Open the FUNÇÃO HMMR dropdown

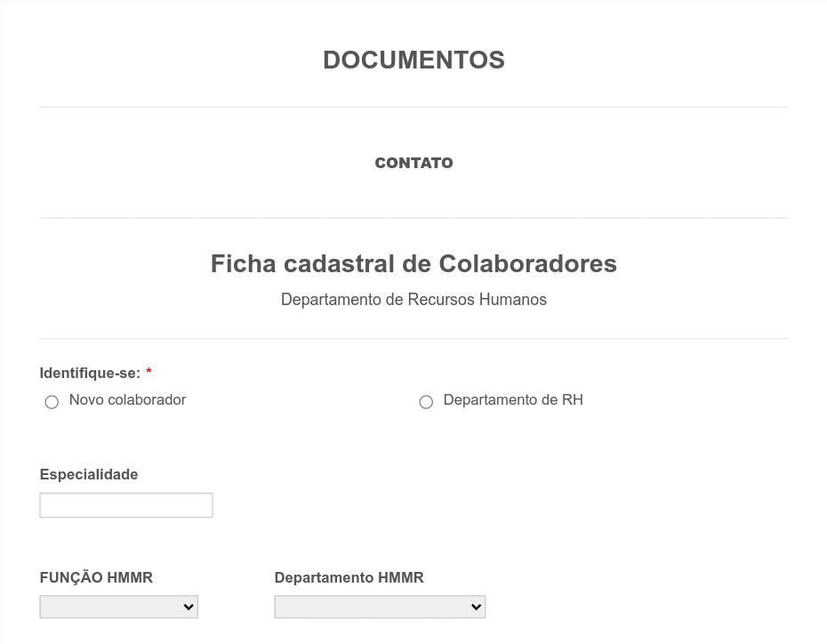(x=118, y=607)
